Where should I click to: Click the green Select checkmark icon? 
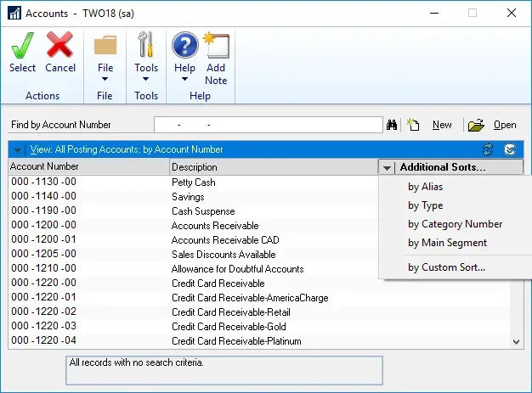click(22, 46)
